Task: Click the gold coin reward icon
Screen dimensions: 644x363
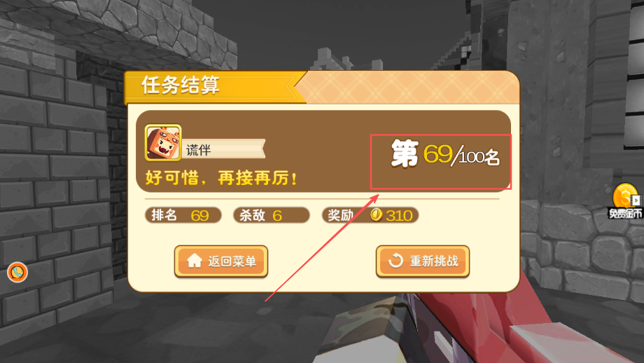Action: point(376,214)
